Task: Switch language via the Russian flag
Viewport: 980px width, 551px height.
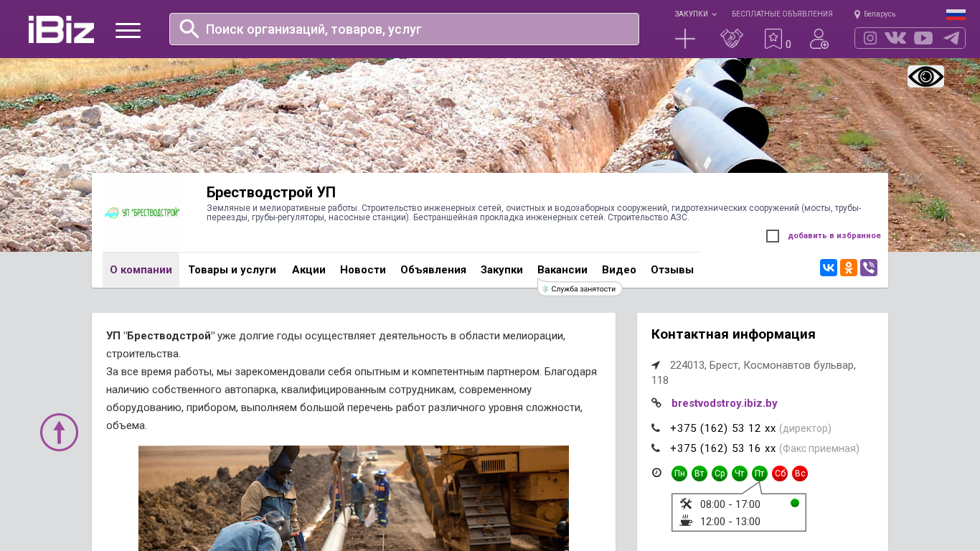Action: pyautogui.click(x=956, y=14)
